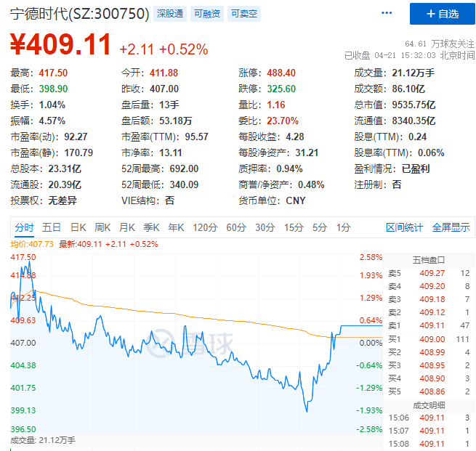476x451 pixels.
Task: Select the 30分 chart interval
Action: [265, 227]
